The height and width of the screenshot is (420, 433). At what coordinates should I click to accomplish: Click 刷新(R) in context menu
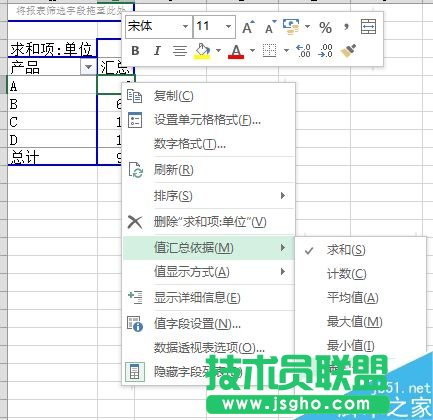tap(209, 170)
